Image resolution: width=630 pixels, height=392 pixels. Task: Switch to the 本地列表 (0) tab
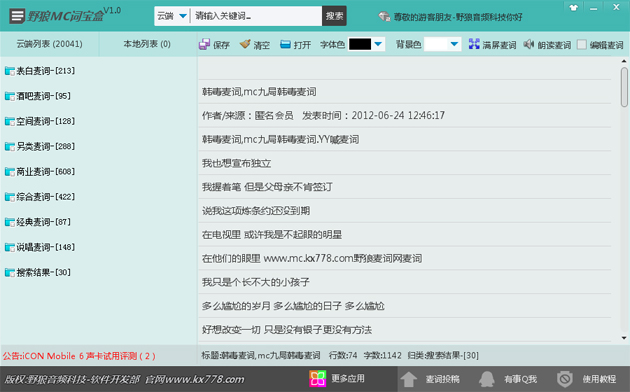[x=147, y=44]
